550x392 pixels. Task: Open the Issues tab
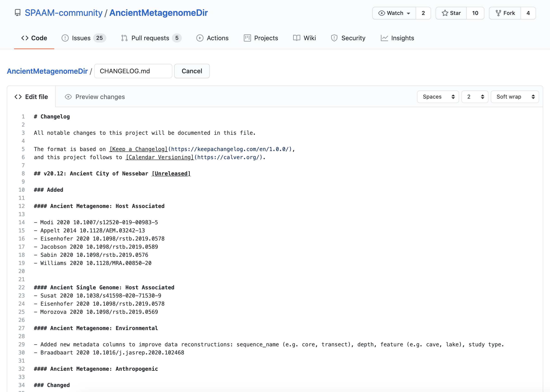tap(83, 38)
